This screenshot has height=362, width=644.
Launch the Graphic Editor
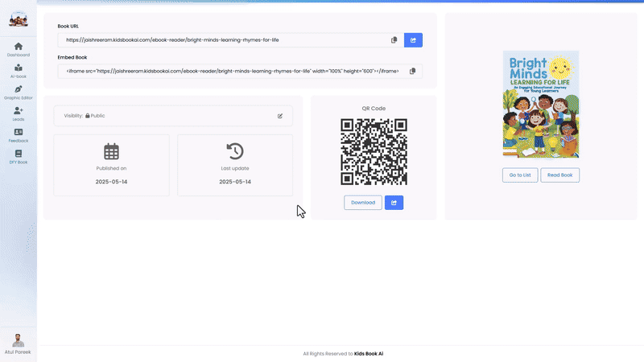pos(18,93)
